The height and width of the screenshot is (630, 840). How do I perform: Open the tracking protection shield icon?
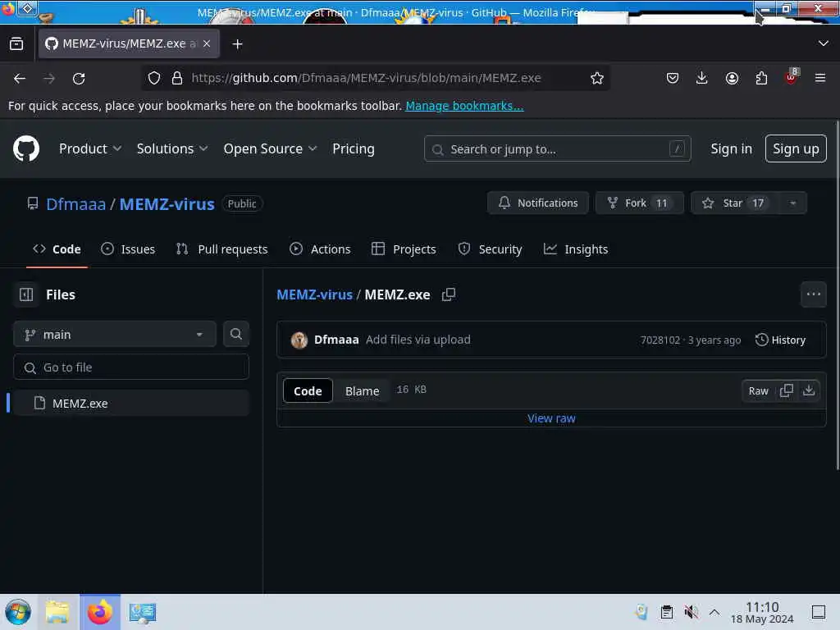click(x=154, y=78)
